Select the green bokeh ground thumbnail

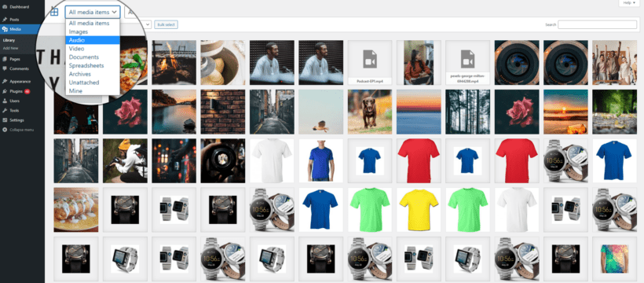pyautogui.click(x=614, y=112)
